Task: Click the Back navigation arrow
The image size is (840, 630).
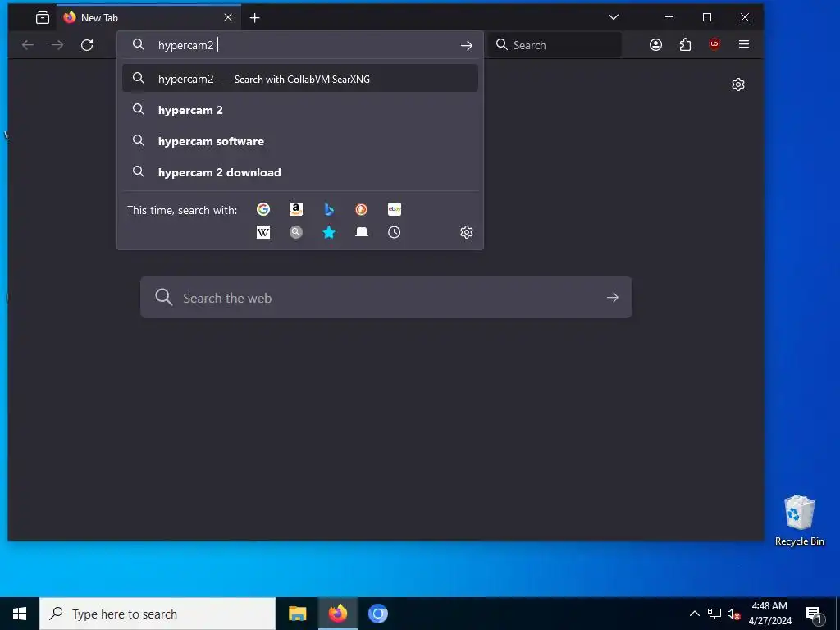Action: pyautogui.click(x=28, y=45)
